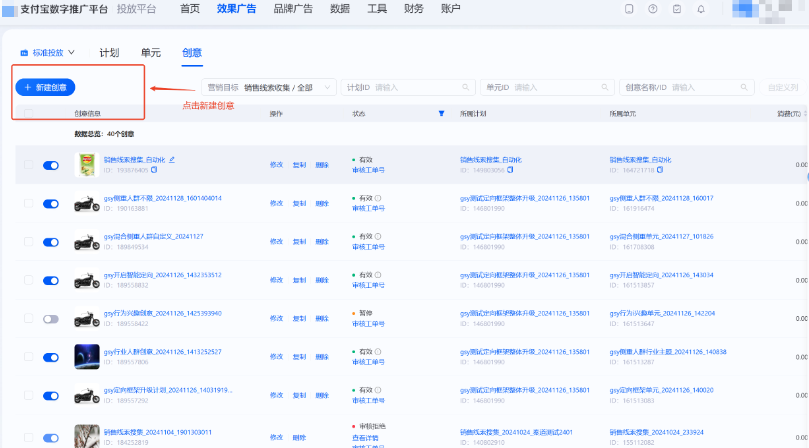The height and width of the screenshot is (448, 809).
Task: Click 修改 for 销售线索搜集_自动化
Action: coord(277,165)
